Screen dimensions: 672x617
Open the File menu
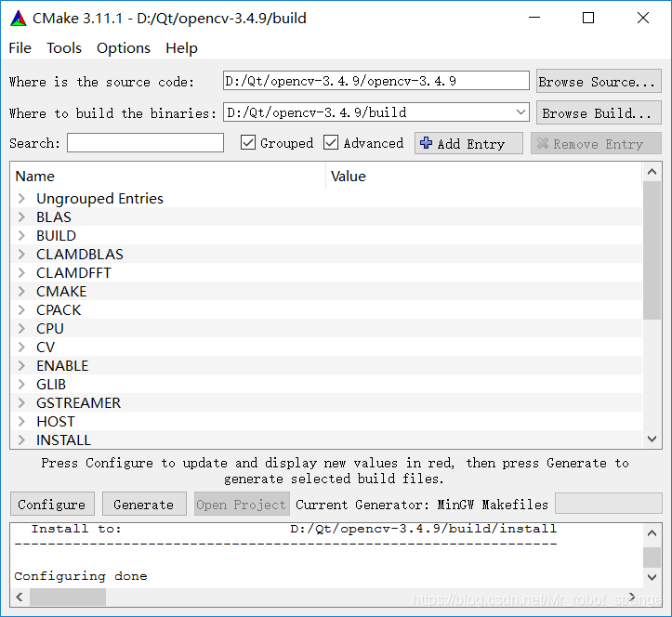pyautogui.click(x=20, y=48)
